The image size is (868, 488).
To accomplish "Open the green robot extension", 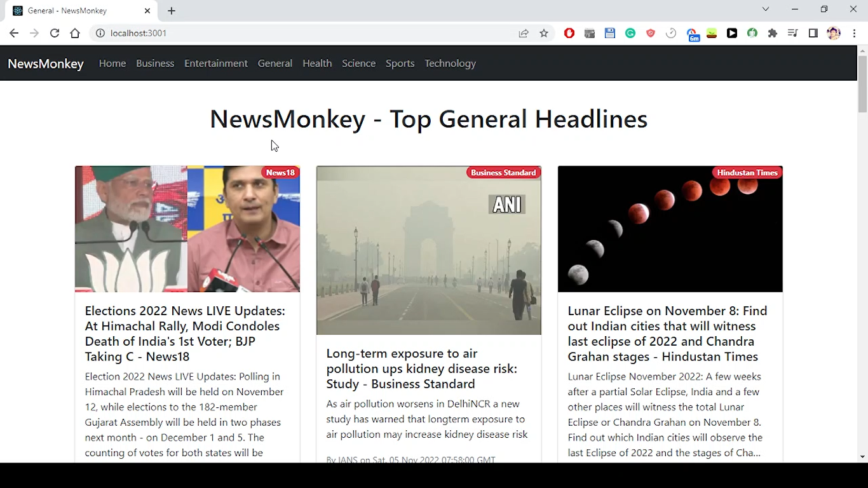I will click(x=752, y=33).
